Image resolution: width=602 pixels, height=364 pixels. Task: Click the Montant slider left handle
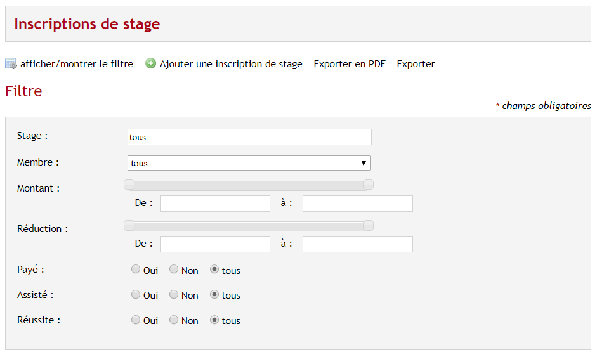[x=129, y=185]
